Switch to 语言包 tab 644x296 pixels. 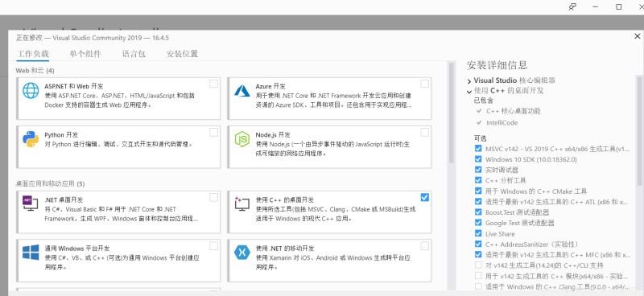pos(134,54)
